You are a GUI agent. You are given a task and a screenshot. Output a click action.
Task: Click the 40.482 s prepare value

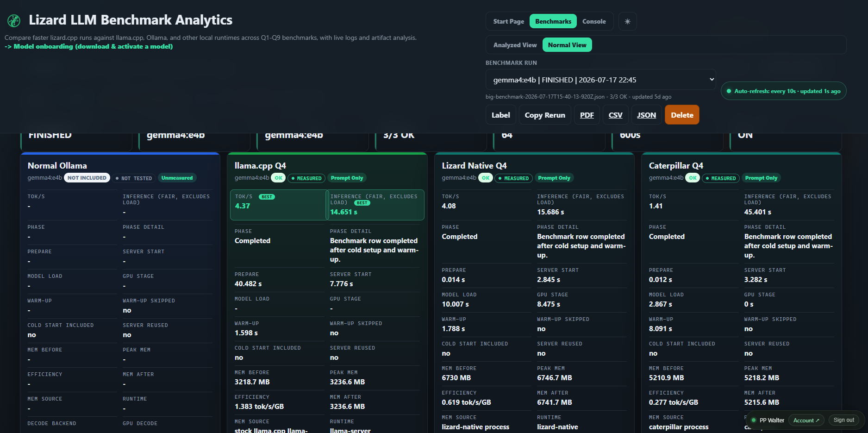248,284
